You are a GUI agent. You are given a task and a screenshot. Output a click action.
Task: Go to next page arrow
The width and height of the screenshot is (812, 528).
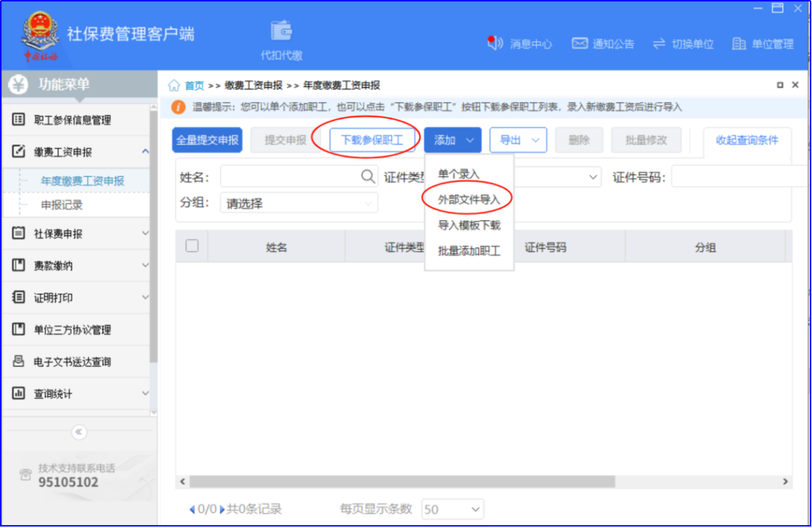pos(222,509)
